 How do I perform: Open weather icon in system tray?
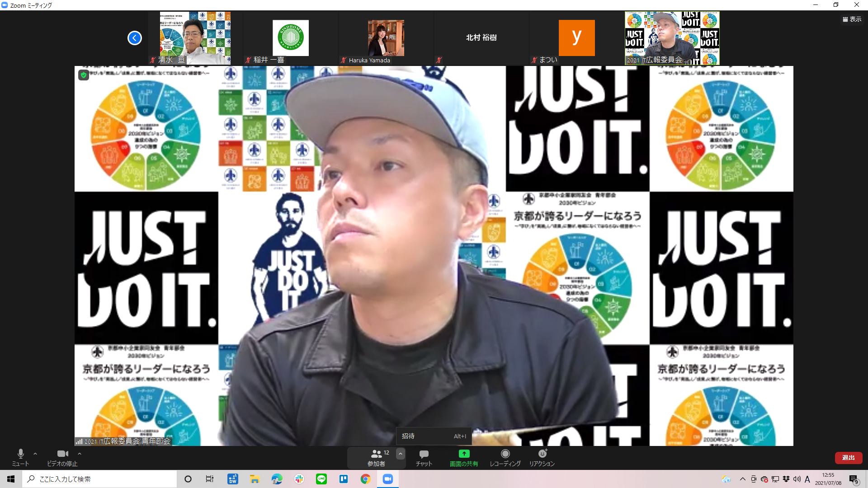click(726, 479)
